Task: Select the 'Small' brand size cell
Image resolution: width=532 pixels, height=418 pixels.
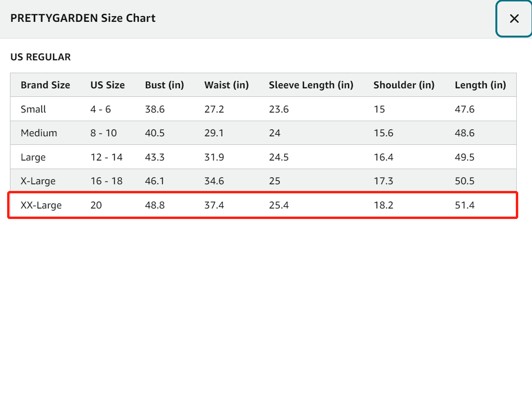Action: tap(33, 109)
